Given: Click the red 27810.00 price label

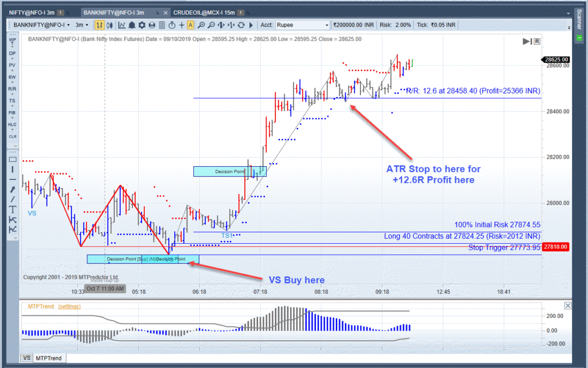Looking at the screenshot, I should click(556, 247).
